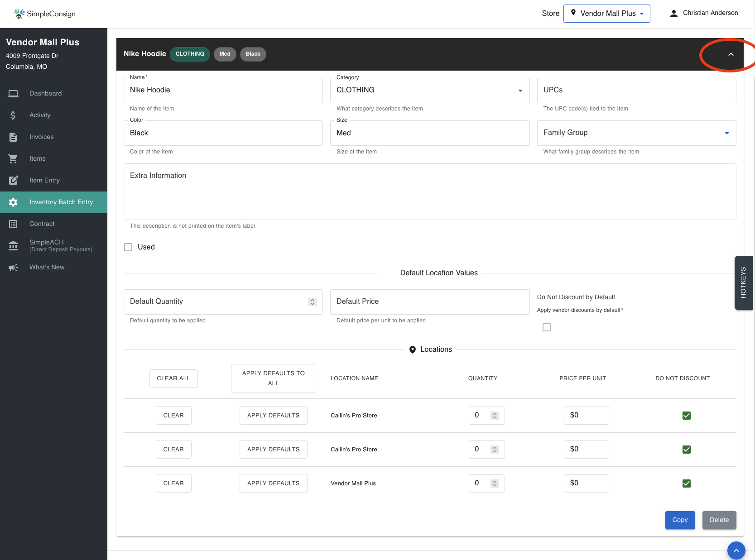Viewport: 755px width, 560px height.
Task: Open the Category dropdown
Action: point(430,91)
